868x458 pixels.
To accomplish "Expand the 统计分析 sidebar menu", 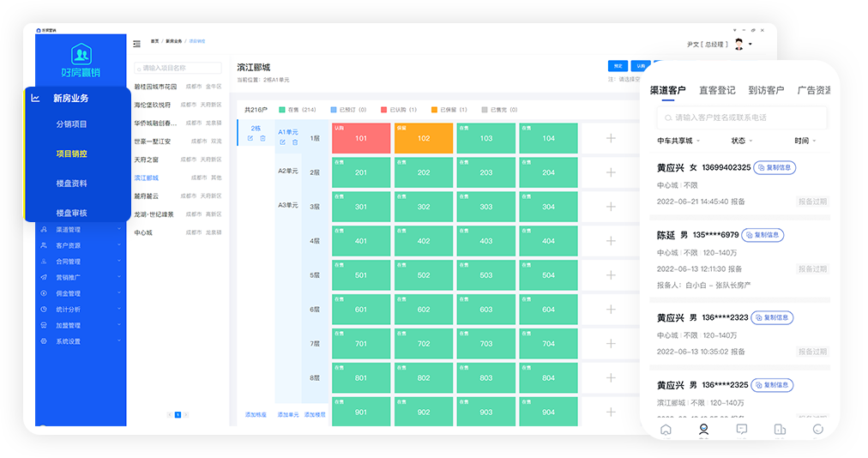I will [x=80, y=310].
